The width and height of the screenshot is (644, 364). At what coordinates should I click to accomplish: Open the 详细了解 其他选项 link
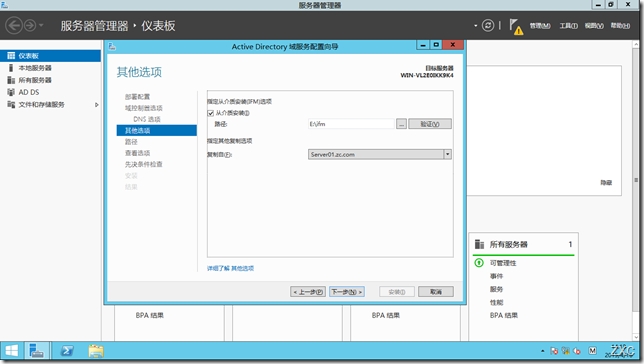click(x=230, y=268)
